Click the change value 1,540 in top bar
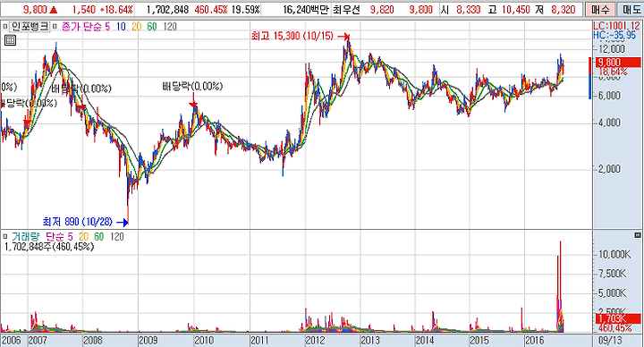The image size is (644, 347). 84,10
